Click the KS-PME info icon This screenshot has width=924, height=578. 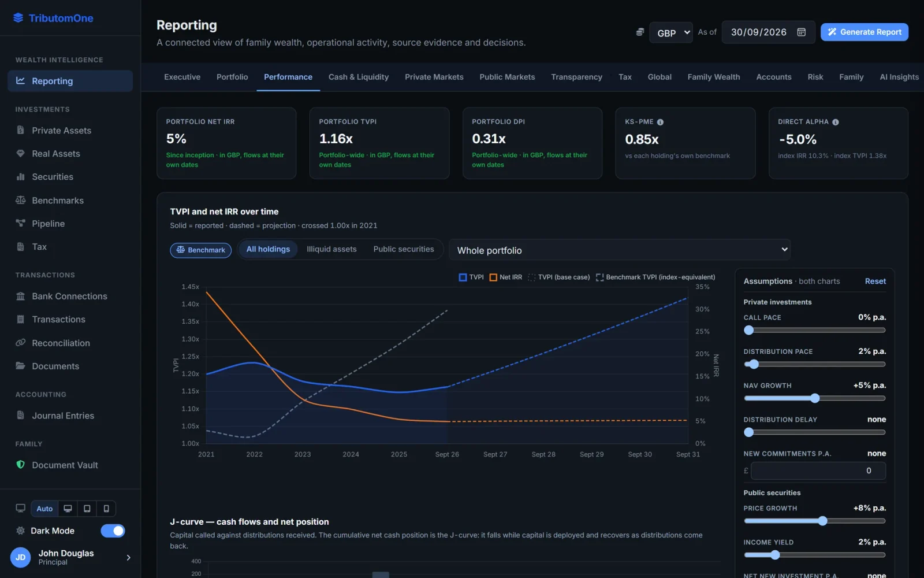pyautogui.click(x=660, y=122)
